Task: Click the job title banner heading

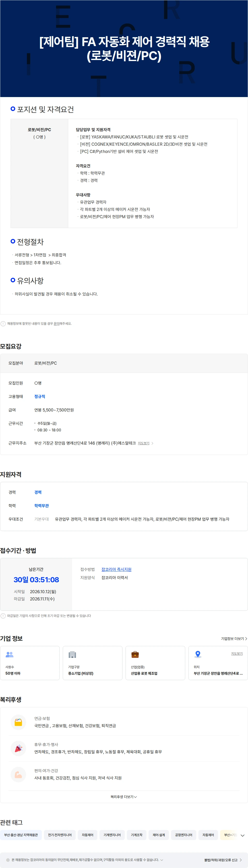Action: coord(124,48)
